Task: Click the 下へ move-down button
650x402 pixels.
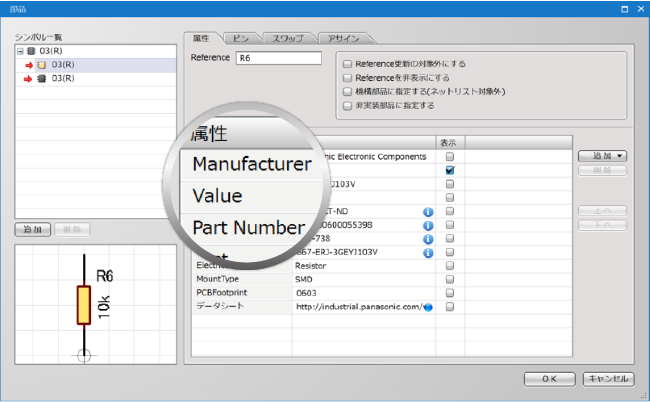Action: pyautogui.click(x=602, y=225)
